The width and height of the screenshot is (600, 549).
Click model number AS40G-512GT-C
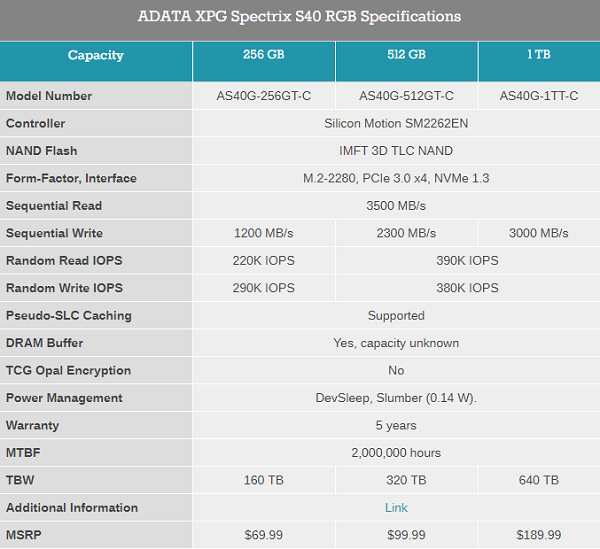point(406,96)
